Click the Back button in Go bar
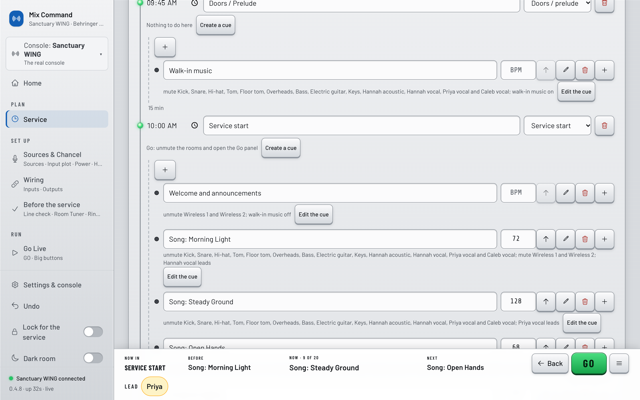Screen dimensions: 640x400 (x=550, y=363)
